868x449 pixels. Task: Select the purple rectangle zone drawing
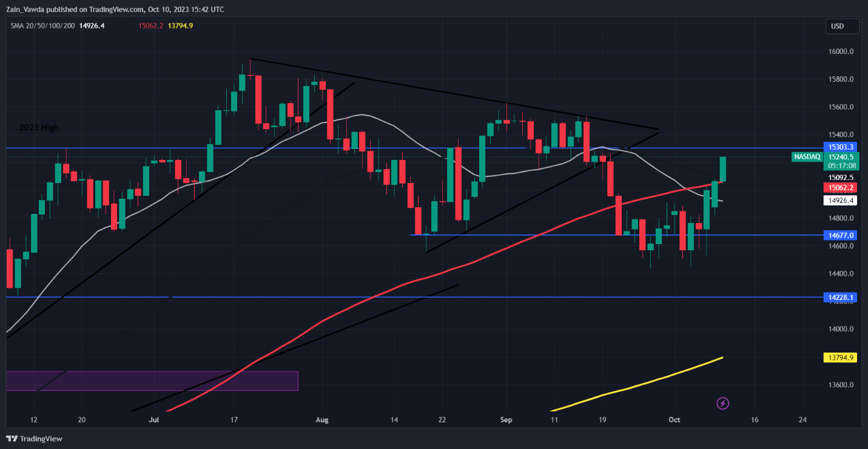click(152, 381)
